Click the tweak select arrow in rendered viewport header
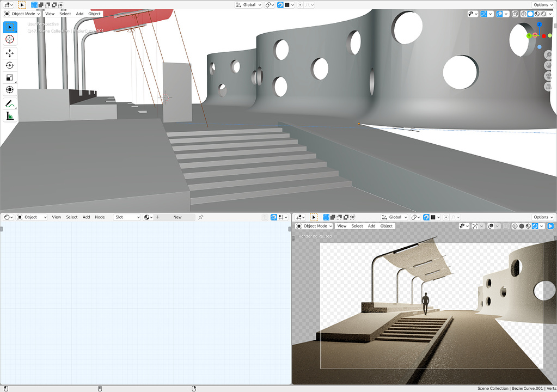The image size is (557, 392). pyautogui.click(x=314, y=217)
